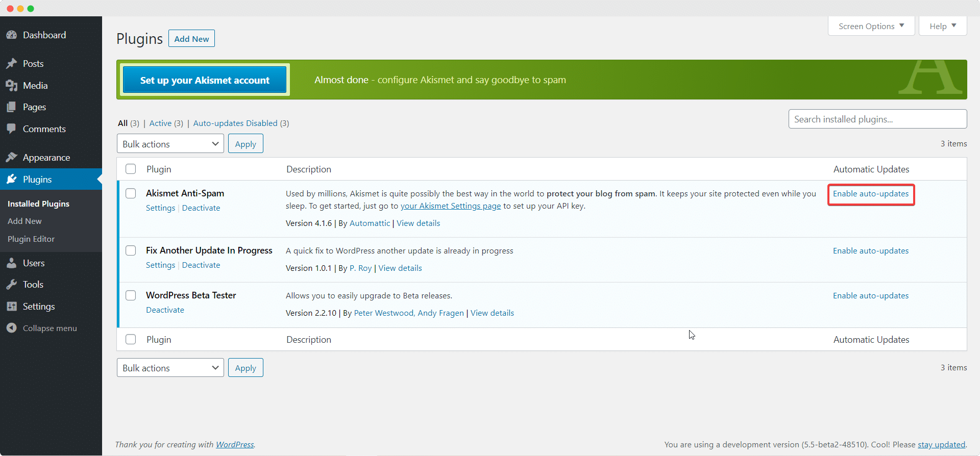Click the Media library icon
The image size is (980, 456).
(11, 86)
